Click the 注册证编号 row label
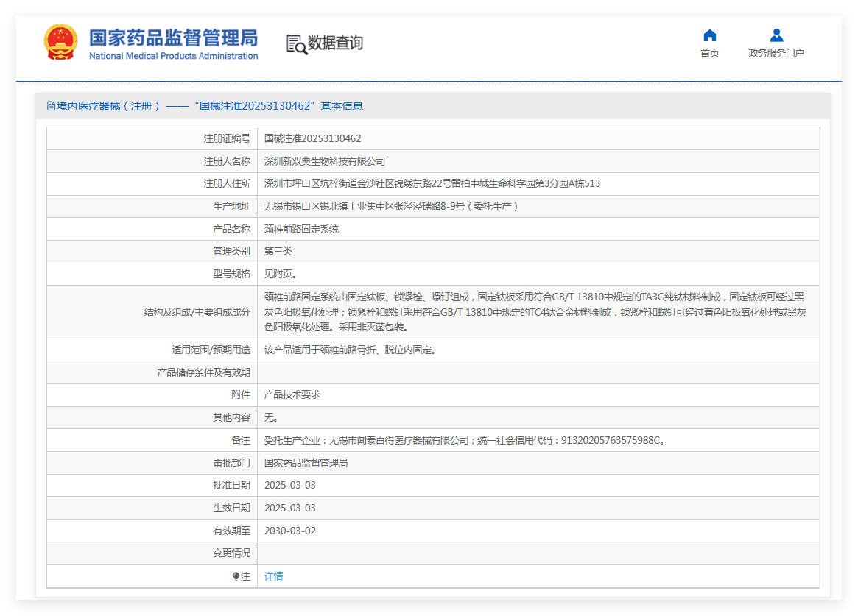858x616 pixels. 227,139
